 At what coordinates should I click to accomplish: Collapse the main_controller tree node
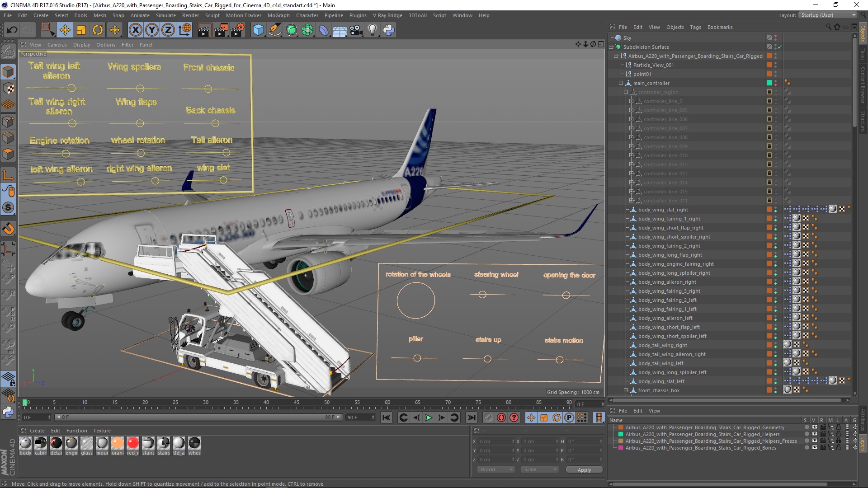pyautogui.click(x=622, y=83)
